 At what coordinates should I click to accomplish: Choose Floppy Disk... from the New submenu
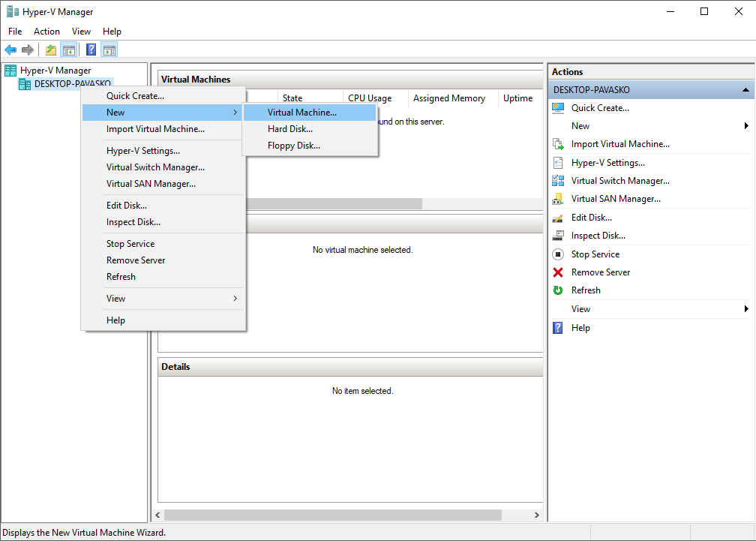[x=310, y=146]
